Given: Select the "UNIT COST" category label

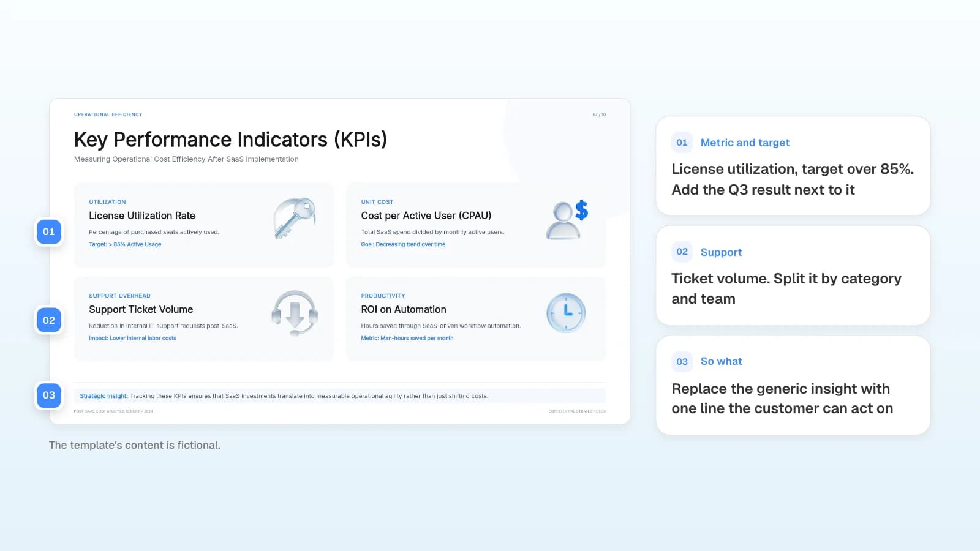Looking at the screenshot, I should 377,202.
